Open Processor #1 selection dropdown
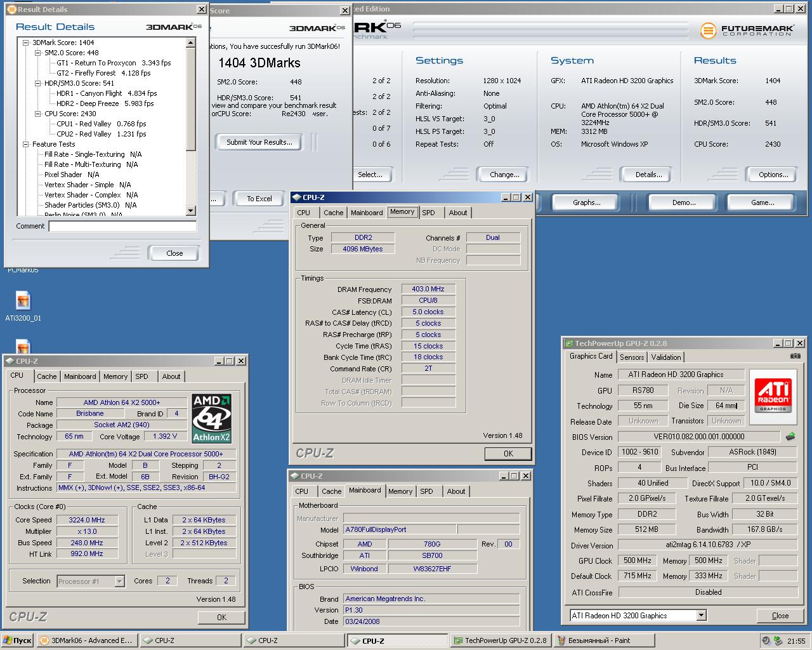Screen dimensions: 812x650 tap(119, 581)
